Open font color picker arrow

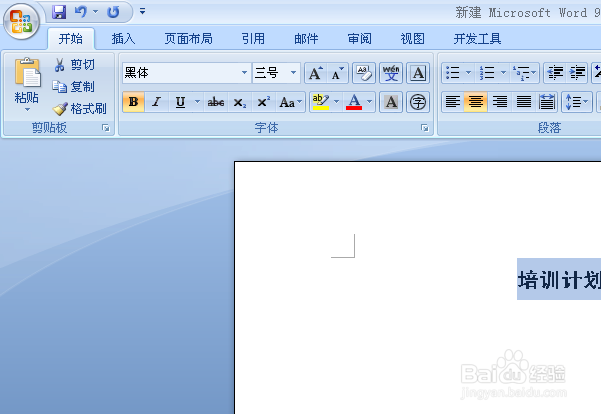click(x=369, y=102)
